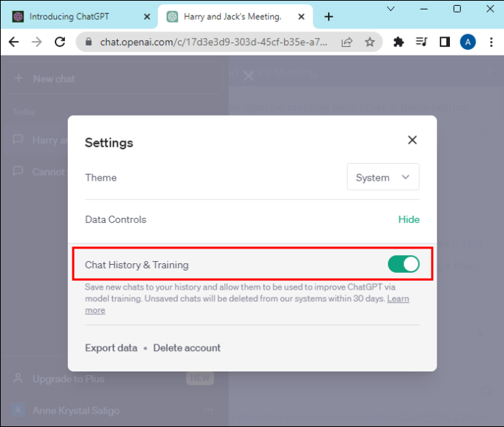Close the Harry and Jack's Meeting tab
The image size is (504, 427).
(x=301, y=17)
